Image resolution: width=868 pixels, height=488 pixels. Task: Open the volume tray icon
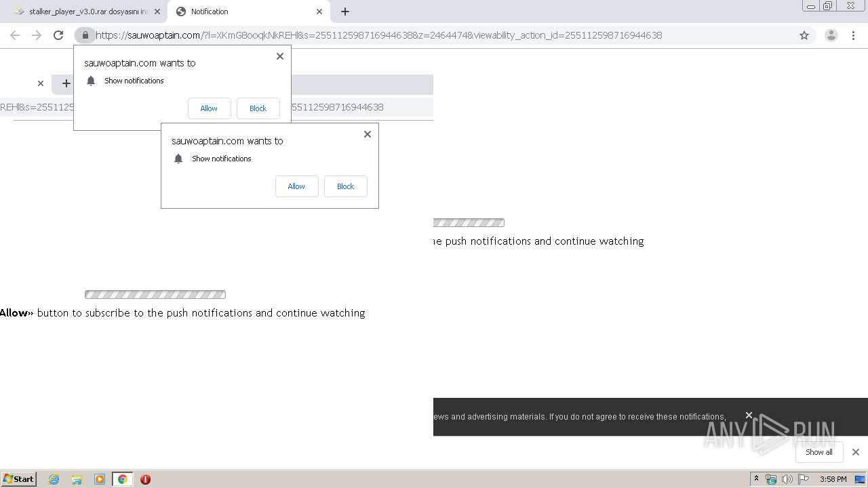pos(787,479)
